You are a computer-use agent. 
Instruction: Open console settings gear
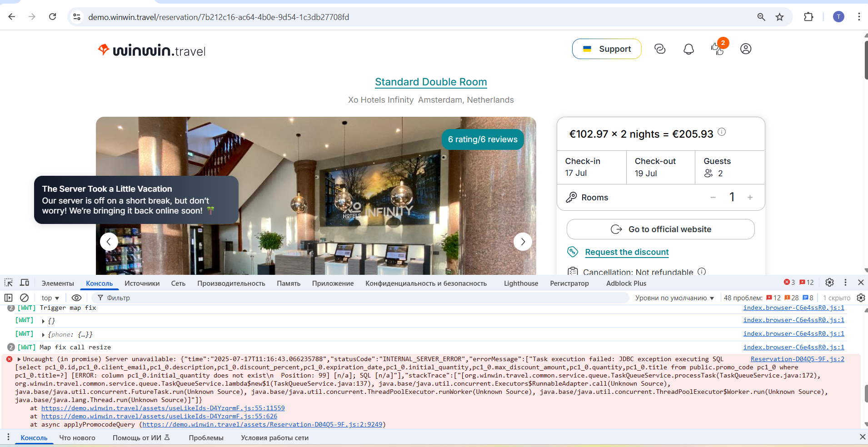point(861,298)
